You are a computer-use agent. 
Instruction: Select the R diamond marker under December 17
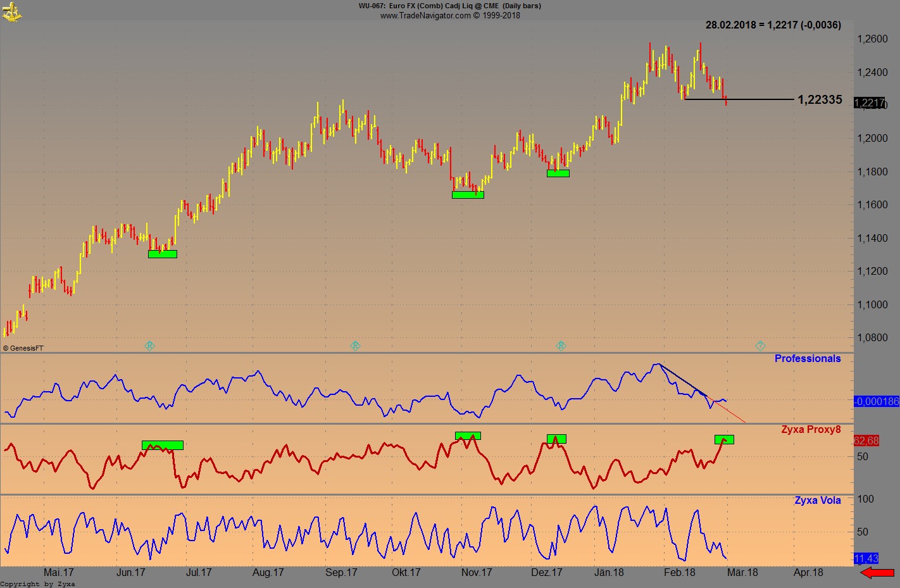coord(561,346)
